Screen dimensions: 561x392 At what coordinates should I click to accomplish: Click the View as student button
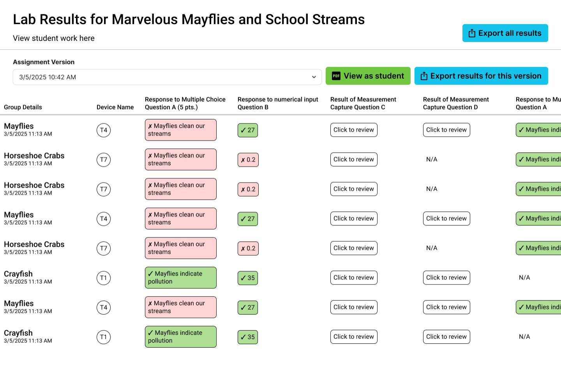click(x=368, y=76)
